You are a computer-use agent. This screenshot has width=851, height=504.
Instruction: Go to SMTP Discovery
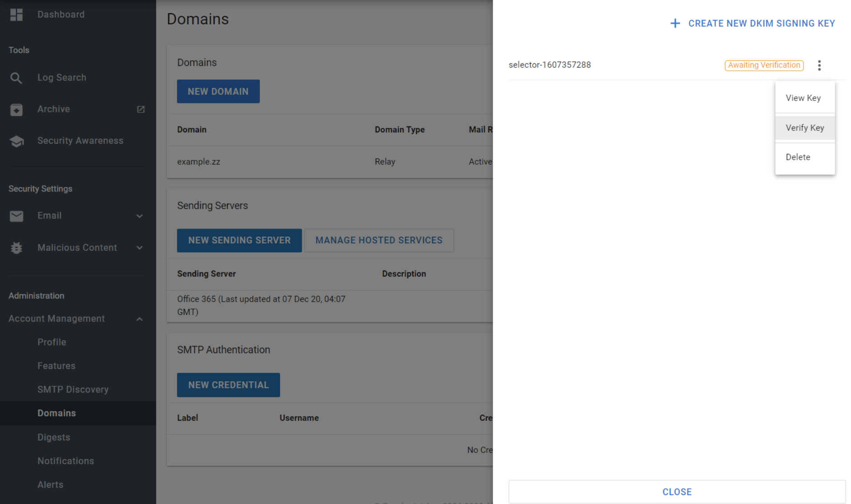pos(73,390)
